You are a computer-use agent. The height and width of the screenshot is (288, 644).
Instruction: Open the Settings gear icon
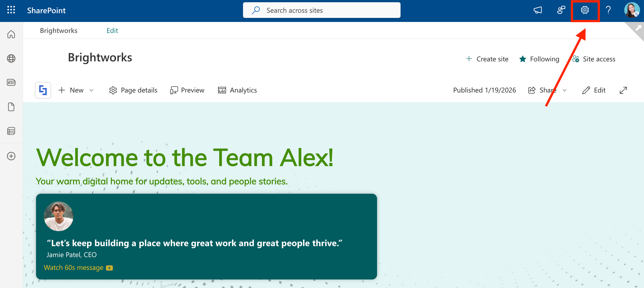584,10
